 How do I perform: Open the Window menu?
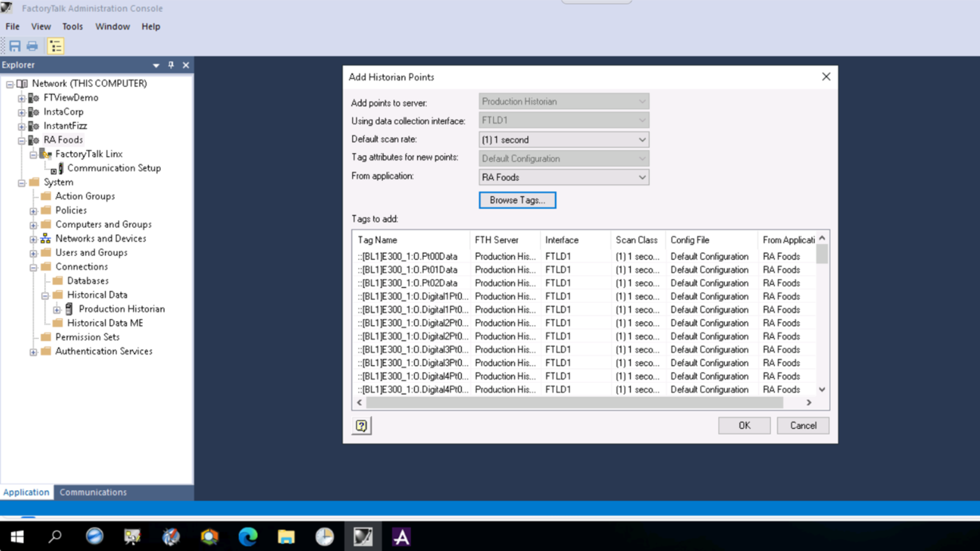tap(112, 27)
